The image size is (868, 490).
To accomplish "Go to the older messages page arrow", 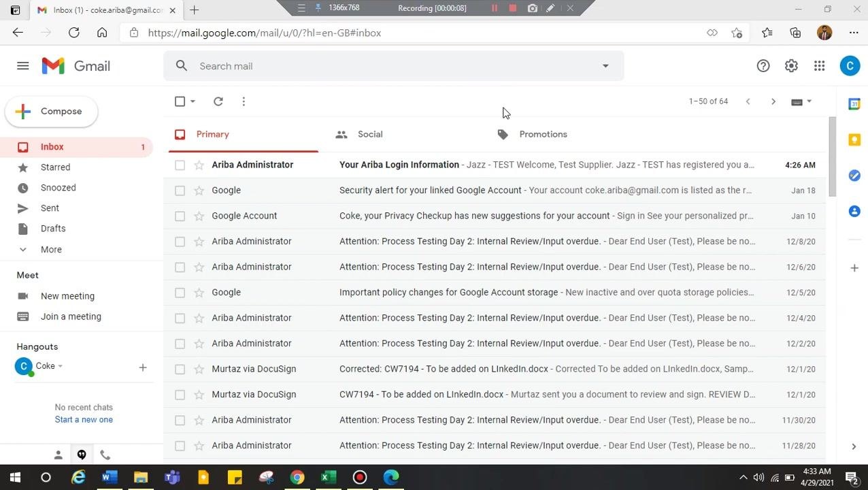I will [773, 101].
